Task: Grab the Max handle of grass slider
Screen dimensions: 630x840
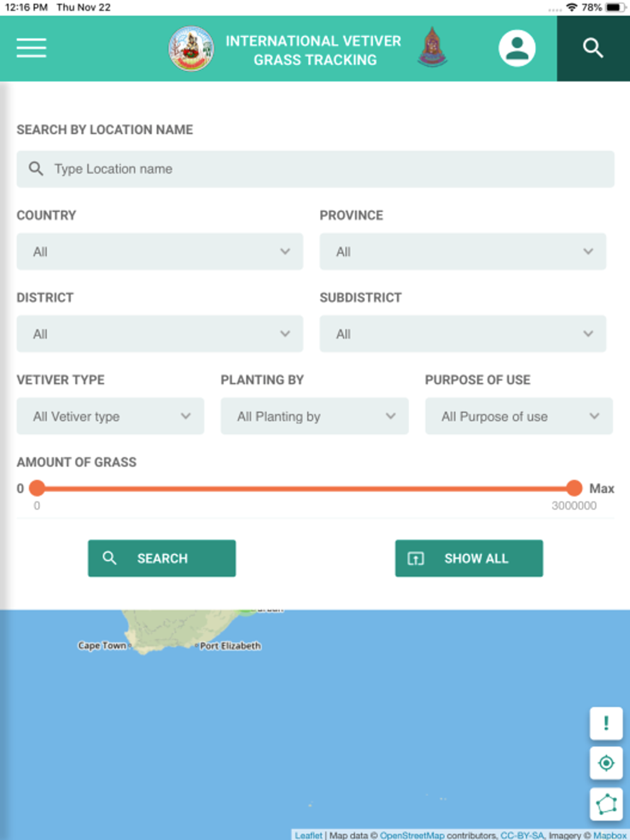Action: point(574,488)
